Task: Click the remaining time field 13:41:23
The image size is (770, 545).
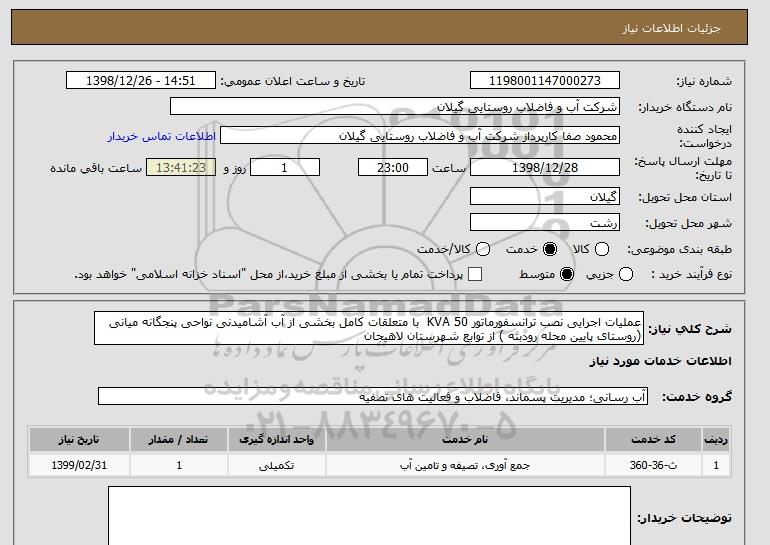Action: pyautogui.click(x=181, y=167)
